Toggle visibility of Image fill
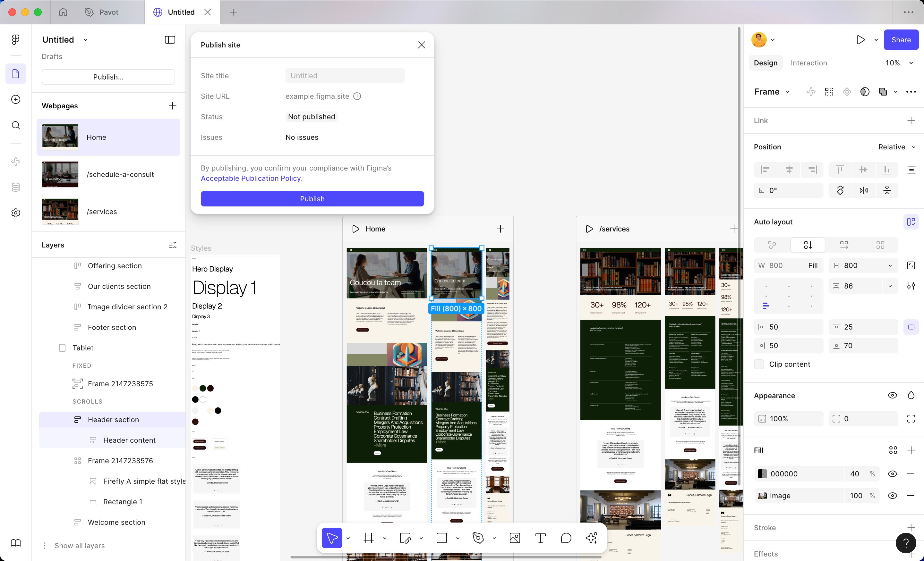The height and width of the screenshot is (561, 924). coord(893,495)
